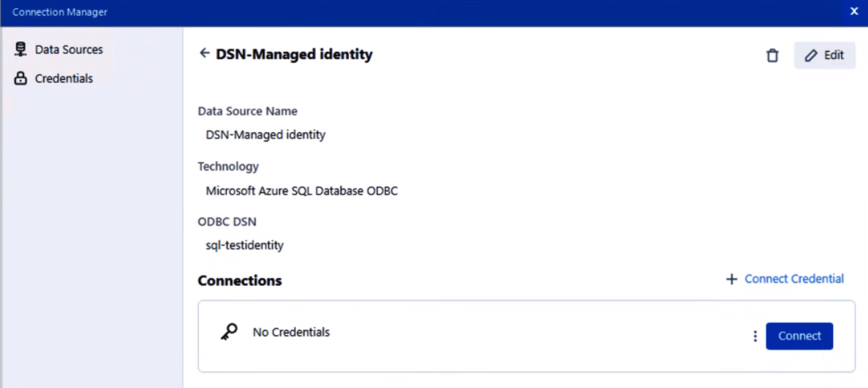The width and height of the screenshot is (868, 388).
Task: Click the sql-testidentity DSN value
Action: (244, 246)
